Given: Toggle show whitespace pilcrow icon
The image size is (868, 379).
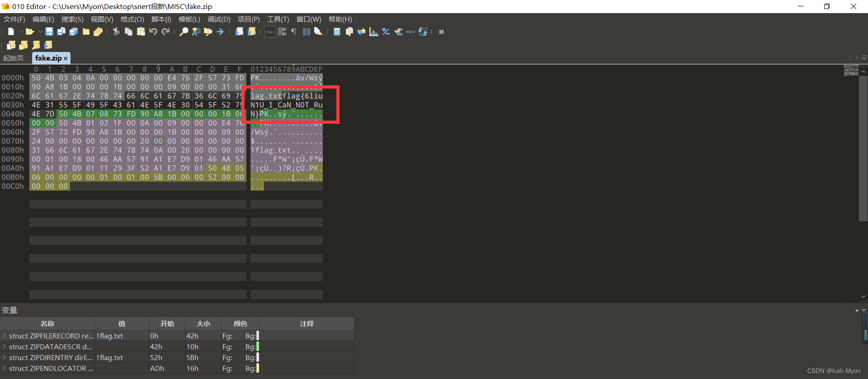Looking at the screenshot, I should 294,32.
